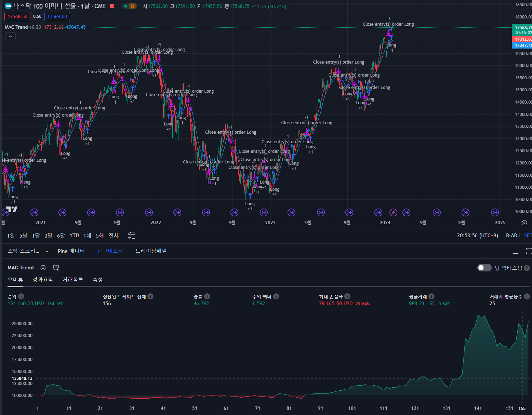
Task: Switch to the 전략테스터 tab
Action: (110, 251)
